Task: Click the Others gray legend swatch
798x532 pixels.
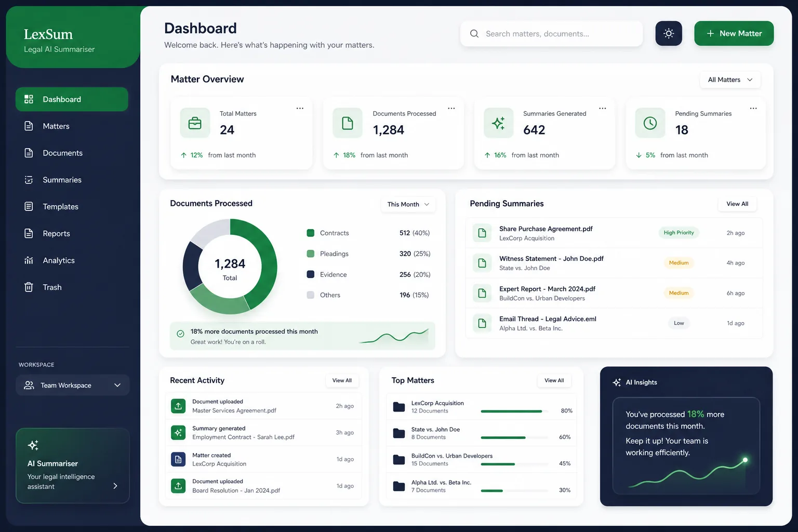Action: click(311, 295)
